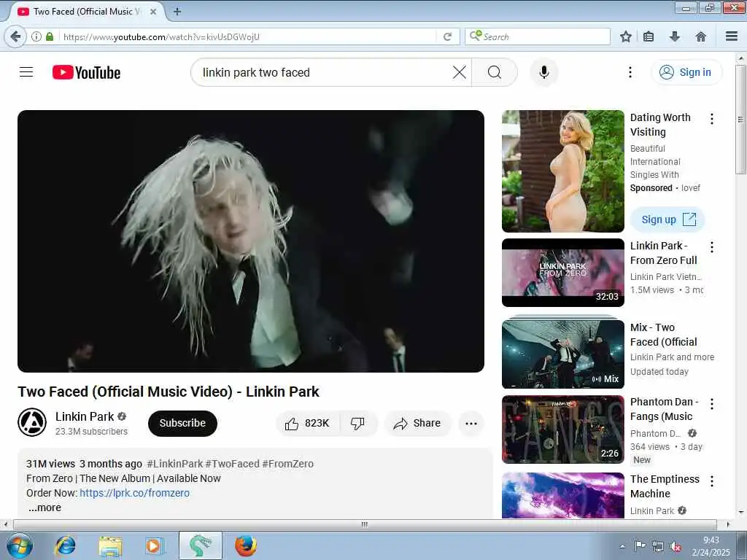
Task: Open #TwoFaced hashtag link
Action: pyautogui.click(x=232, y=464)
